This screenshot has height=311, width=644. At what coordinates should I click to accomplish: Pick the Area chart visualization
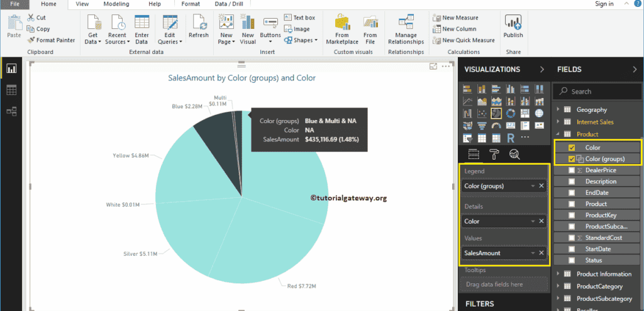[x=482, y=101]
